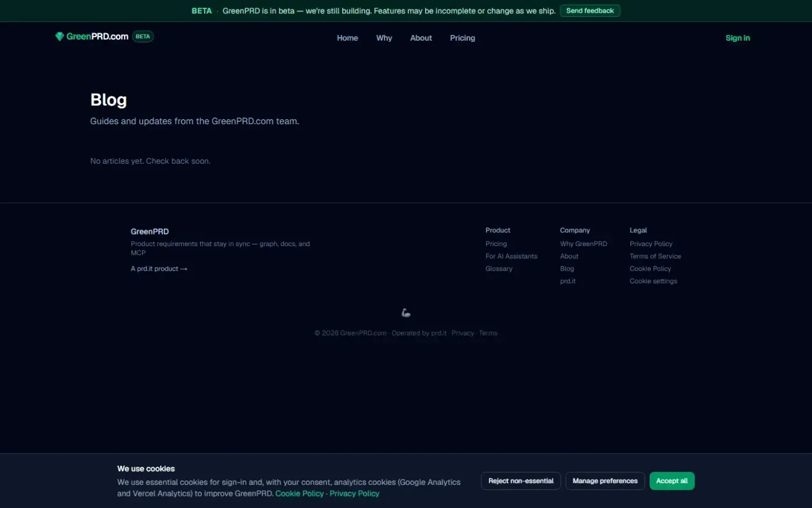Click the 'Product' footer column heading

pyautogui.click(x=498, y=230)
